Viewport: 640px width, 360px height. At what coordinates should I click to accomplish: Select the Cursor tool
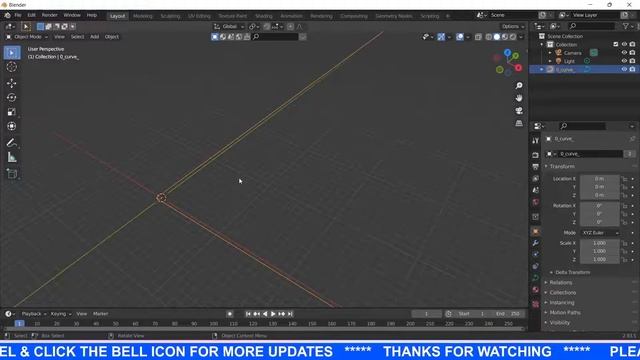coord(12,67)
